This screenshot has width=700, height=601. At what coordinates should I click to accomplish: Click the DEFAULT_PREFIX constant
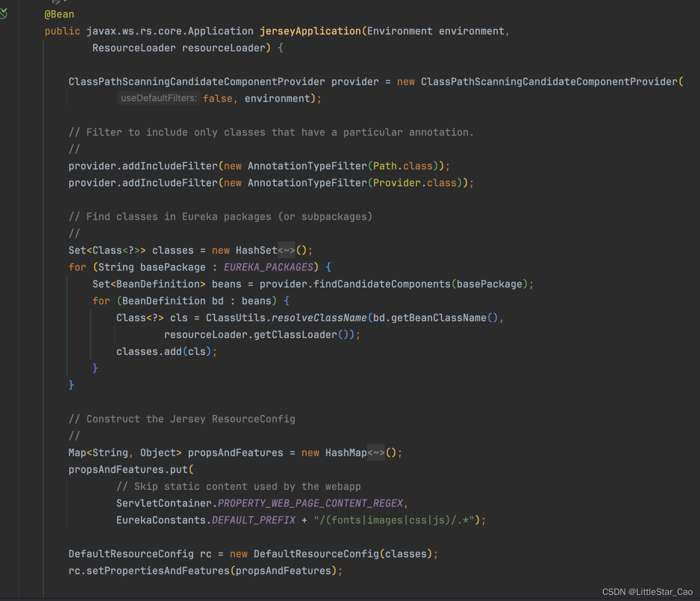[x=254, y=520]
